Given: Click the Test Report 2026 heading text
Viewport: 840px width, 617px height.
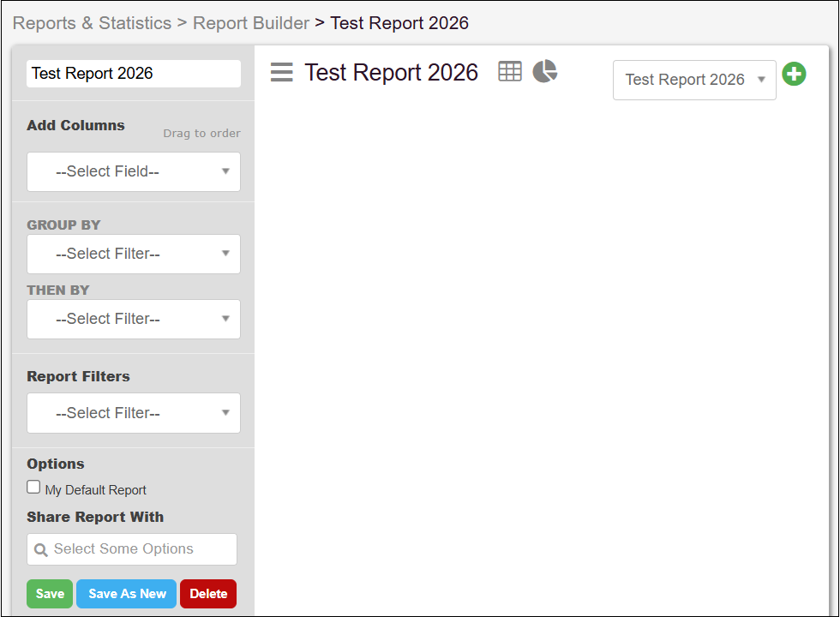Looking at the screenshot, I should (391, 72).
